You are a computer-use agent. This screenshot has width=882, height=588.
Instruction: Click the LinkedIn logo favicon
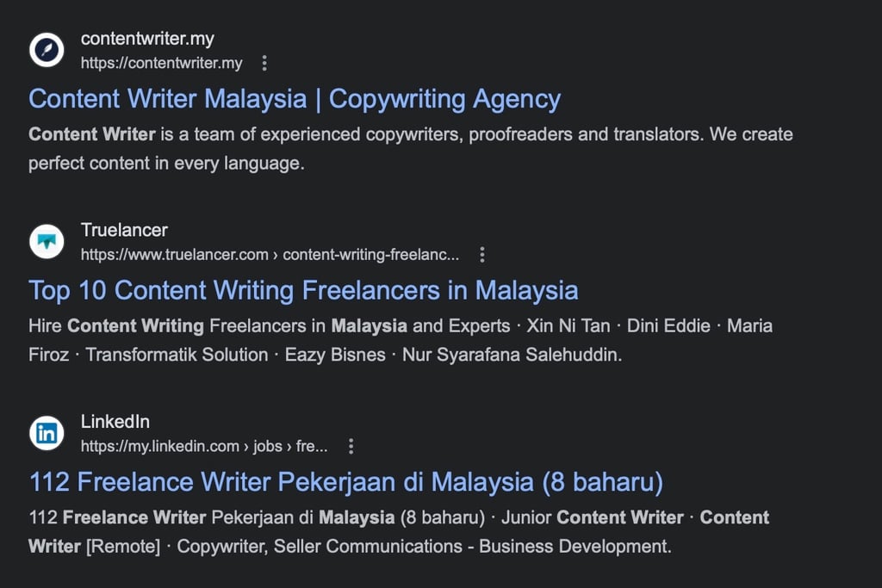[47, 433]
